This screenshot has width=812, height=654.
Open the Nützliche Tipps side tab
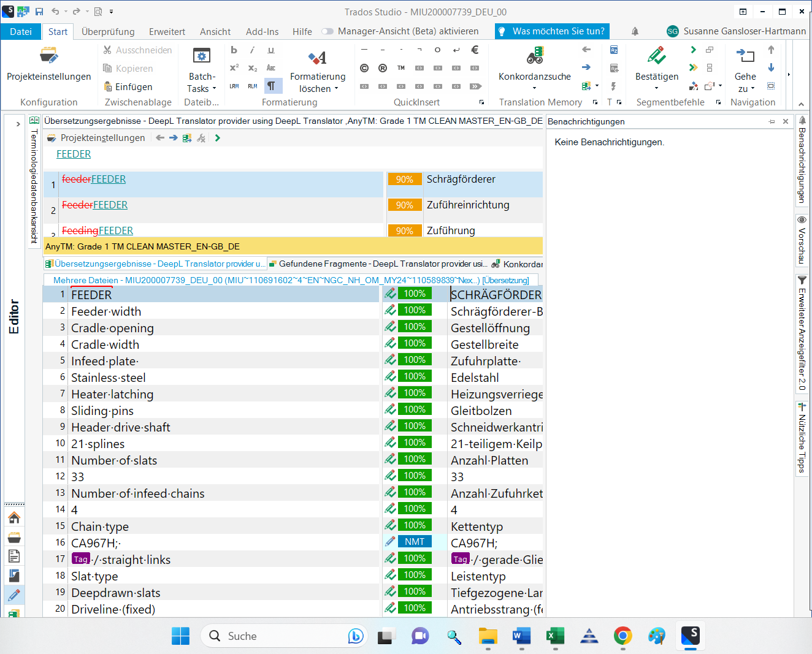coord(802,438)
